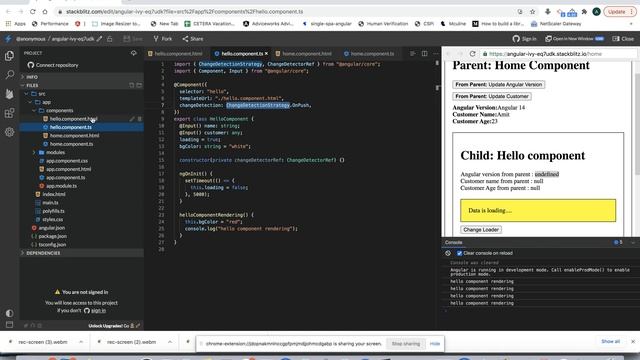Show all downloads
The image size is (640, 360).
coord(610,341)
